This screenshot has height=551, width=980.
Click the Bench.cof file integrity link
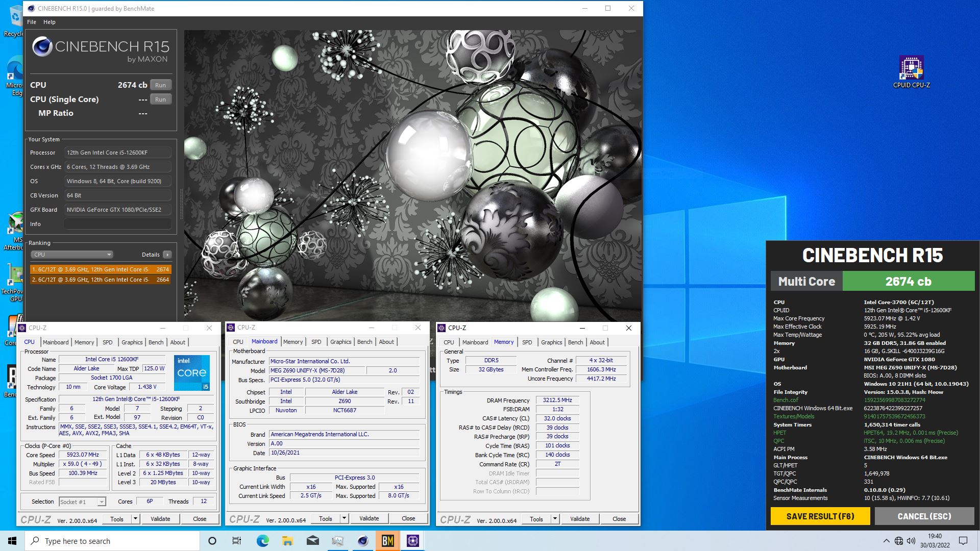coord(786,400)
